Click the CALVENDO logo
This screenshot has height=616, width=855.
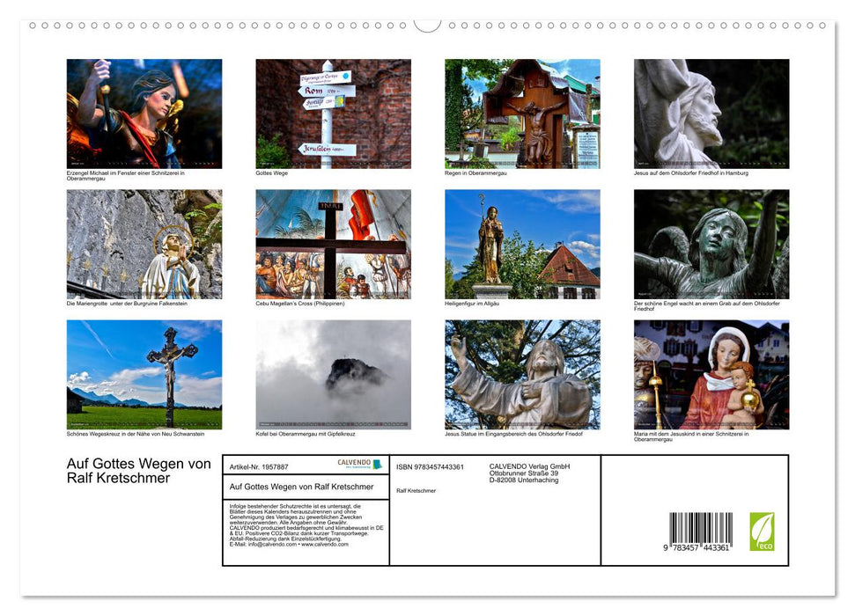point(359,464)
